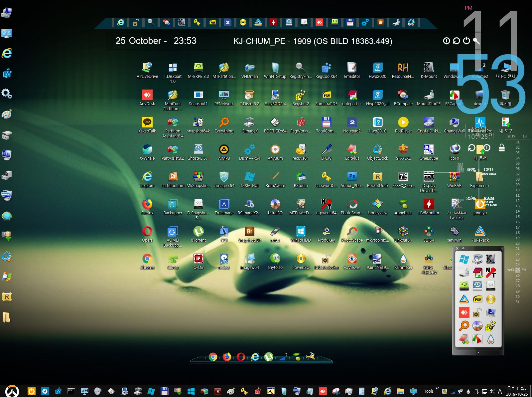Expand the Tools toolbar chevron
This screenshot has width=532, height=397.
(x=437, y=388)
